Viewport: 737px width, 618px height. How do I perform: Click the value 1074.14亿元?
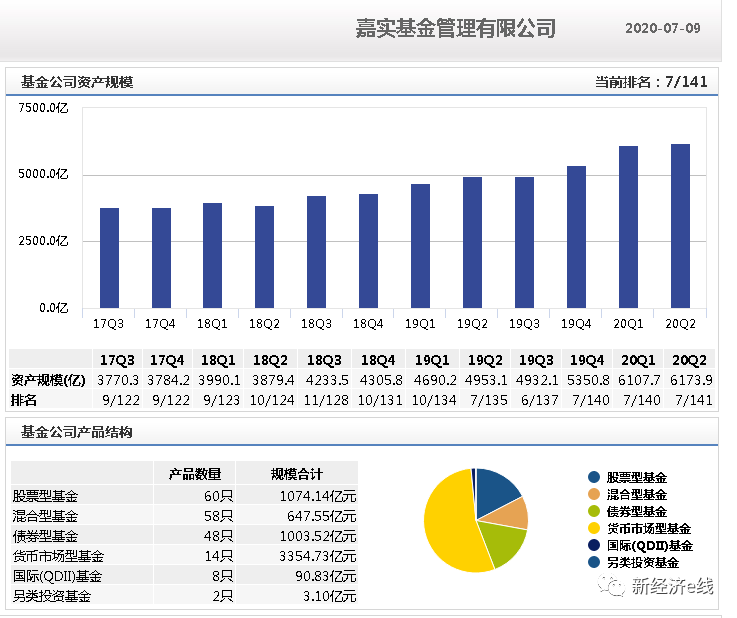click(318, 496)
